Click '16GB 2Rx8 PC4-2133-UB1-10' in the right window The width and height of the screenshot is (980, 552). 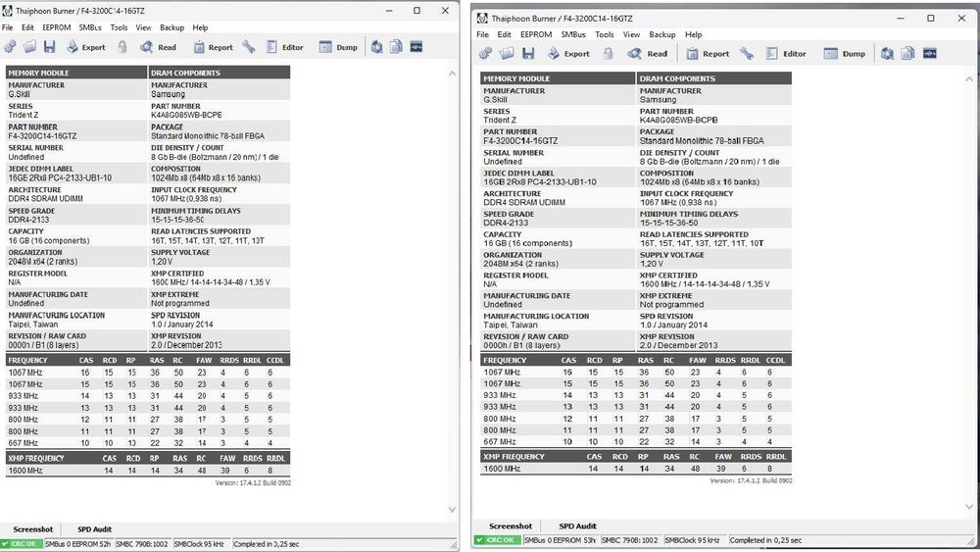click(x=539, y=182)
